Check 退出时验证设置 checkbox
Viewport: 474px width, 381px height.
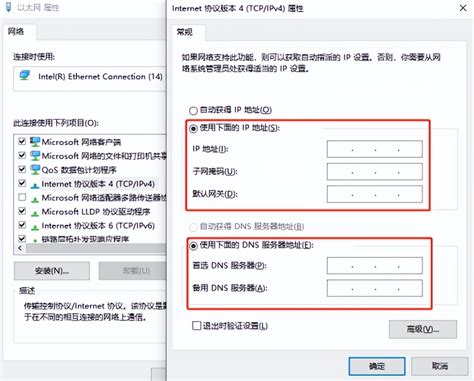click(197, 325)
